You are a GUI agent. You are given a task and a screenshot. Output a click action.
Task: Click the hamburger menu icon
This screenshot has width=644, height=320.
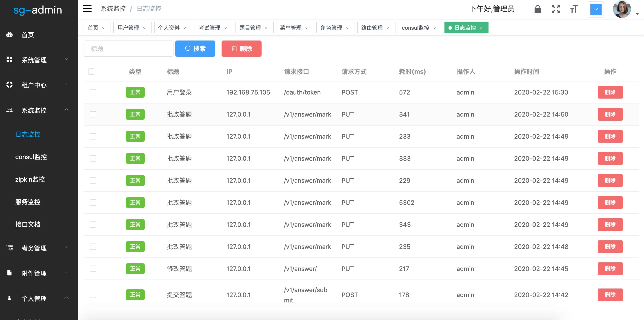point(87,9)
